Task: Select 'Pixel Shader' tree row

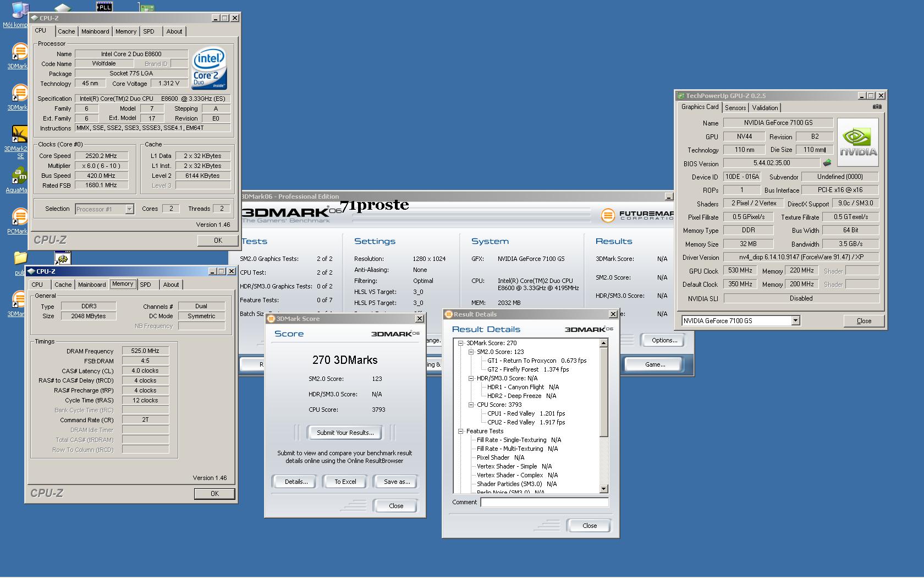Action: 501,457
